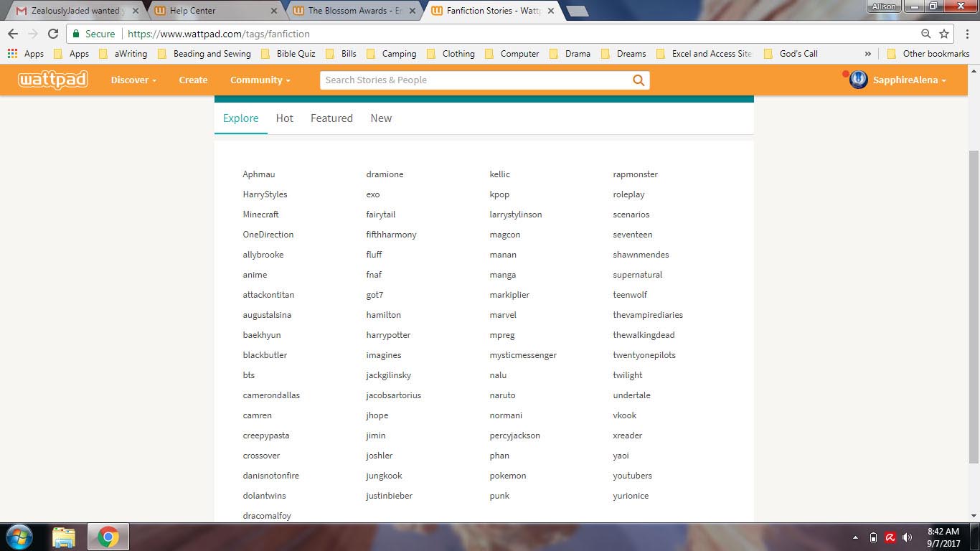Image resolution: width=980 pixels, height=551 pixels.
Task: Click the green secure padlock icon
Action: click(x=76, y=34)
